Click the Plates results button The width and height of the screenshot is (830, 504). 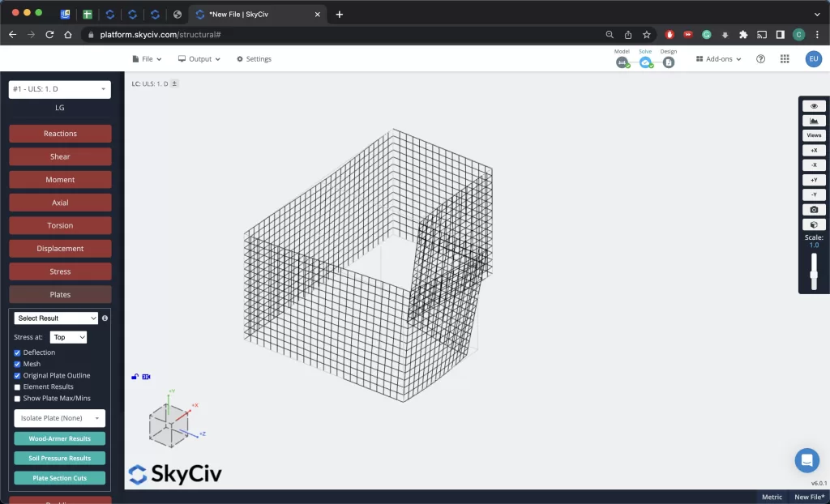(x=60, y=294)
